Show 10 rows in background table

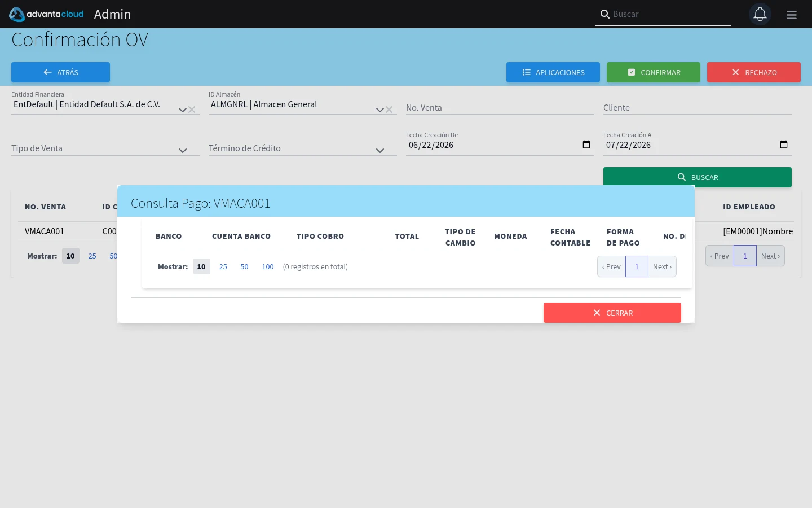[x=70, y=256]
